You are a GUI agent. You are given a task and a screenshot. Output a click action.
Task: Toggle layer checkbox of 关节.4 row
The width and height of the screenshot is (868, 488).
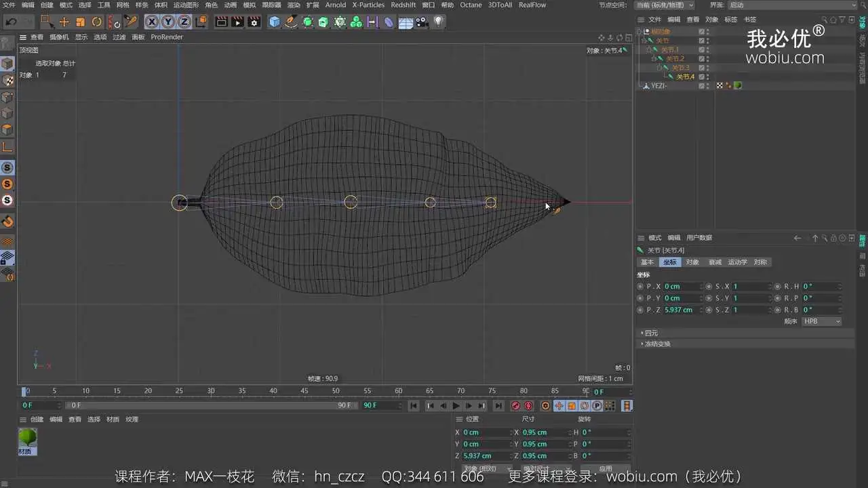pyautogui.click(x=702, y=77)
